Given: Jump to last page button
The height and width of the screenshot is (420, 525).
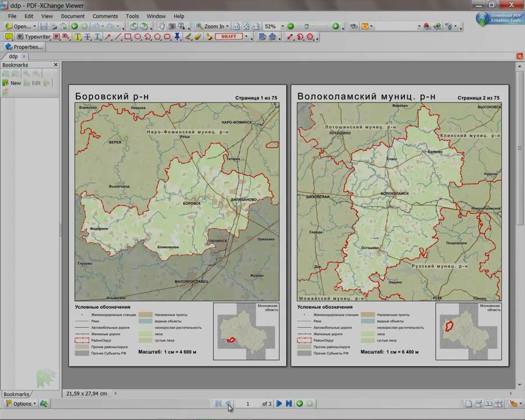Looking at the screenshot, I should tap(289, 404).
